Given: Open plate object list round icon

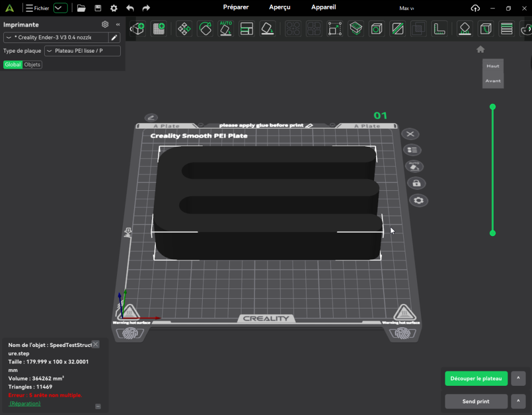Looking at the screenshot, I should (x=412, y=150).
